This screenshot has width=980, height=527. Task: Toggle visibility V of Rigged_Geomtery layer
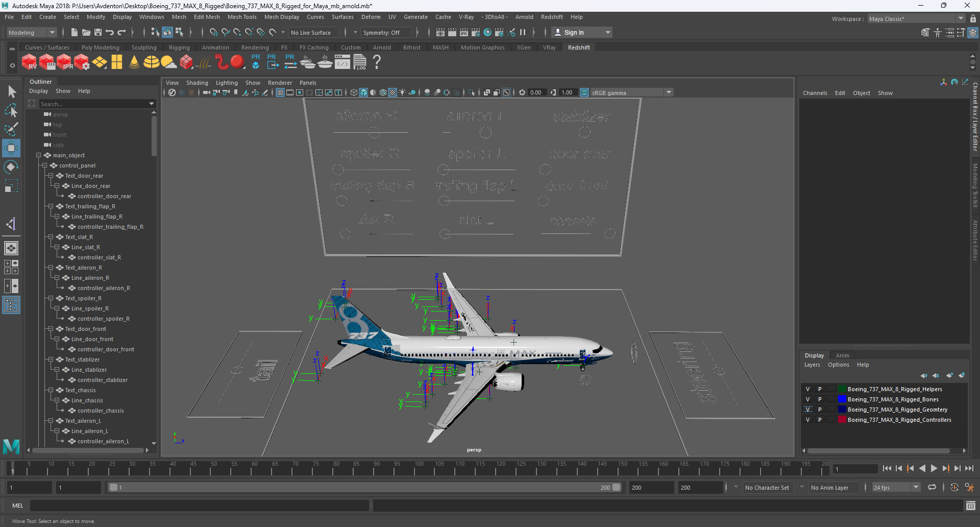pos(807,410)
